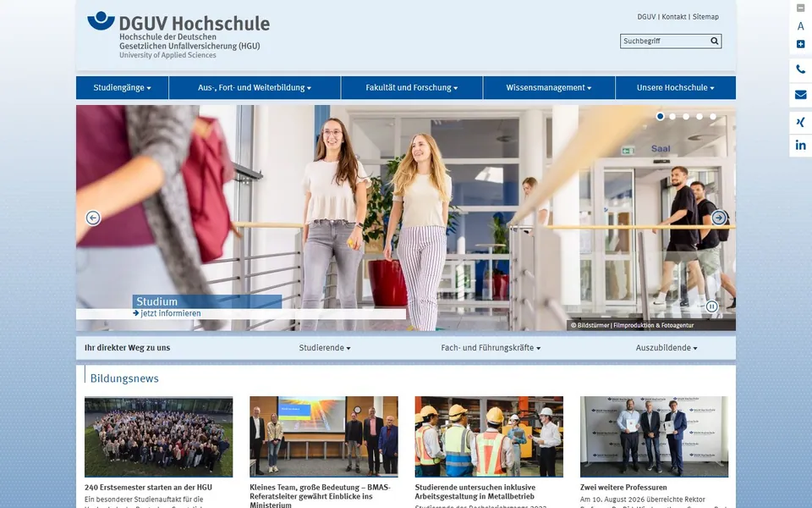
Task: Select the fourth slider dot
Action: pos(700,117)
